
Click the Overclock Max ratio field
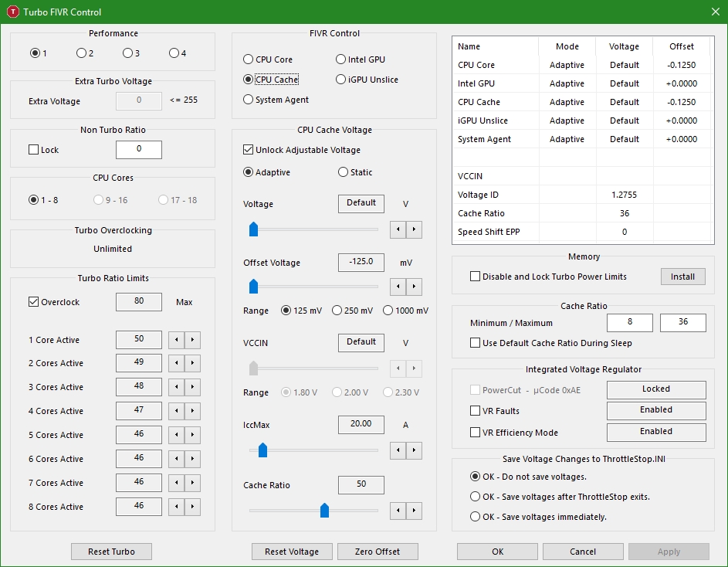click(139, 301)
